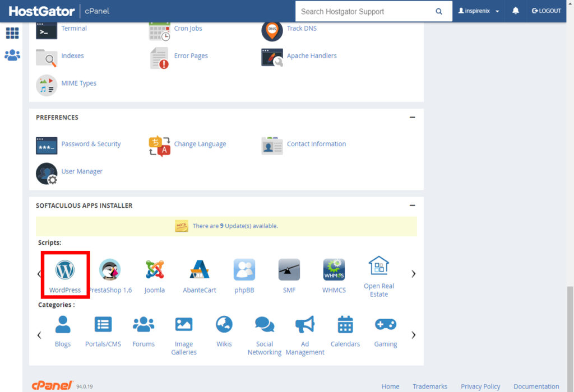Open the Social Networking category icon
The width and height of the screenshot is (574, 392).
point(265,324)
